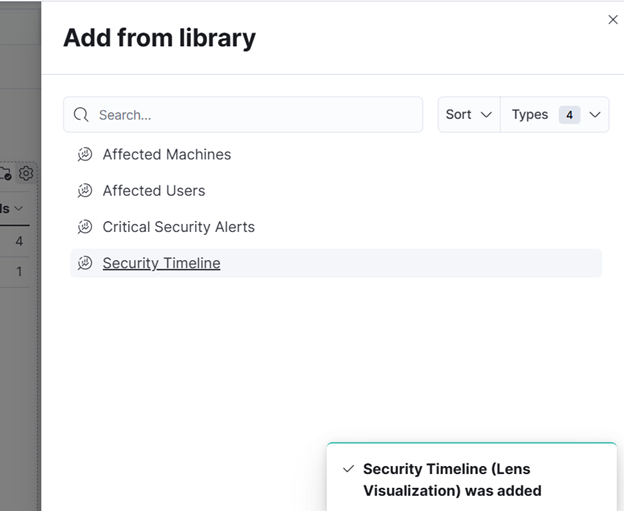The image size is (624, 511).
Task: Click the Types count badge showing 4
Action: coord(569,115)
